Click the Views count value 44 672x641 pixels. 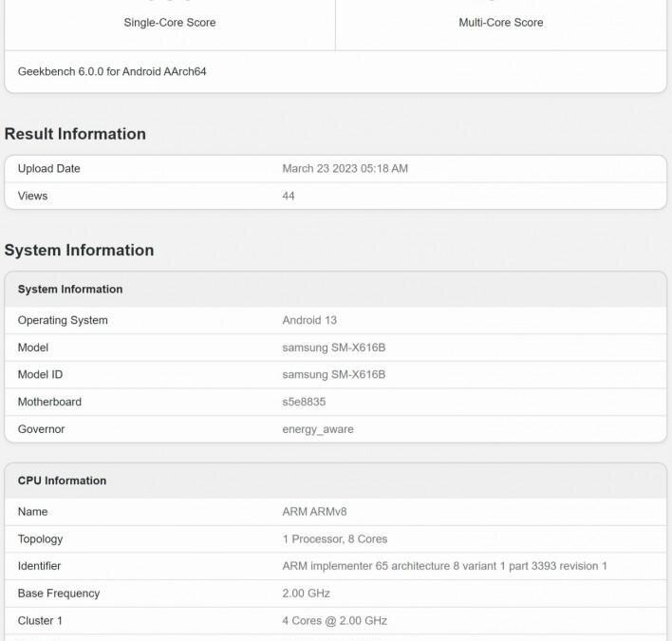point(289,196)
